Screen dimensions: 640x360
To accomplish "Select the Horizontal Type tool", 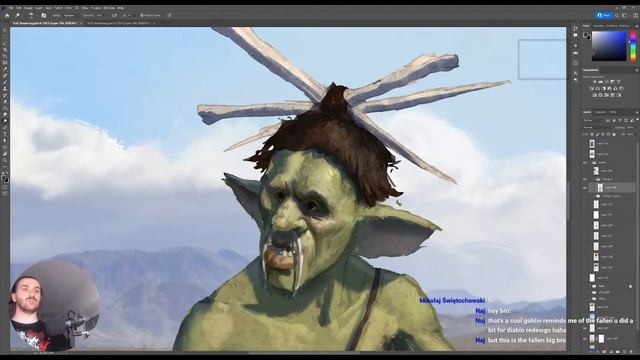I will (x=5, y=134).
